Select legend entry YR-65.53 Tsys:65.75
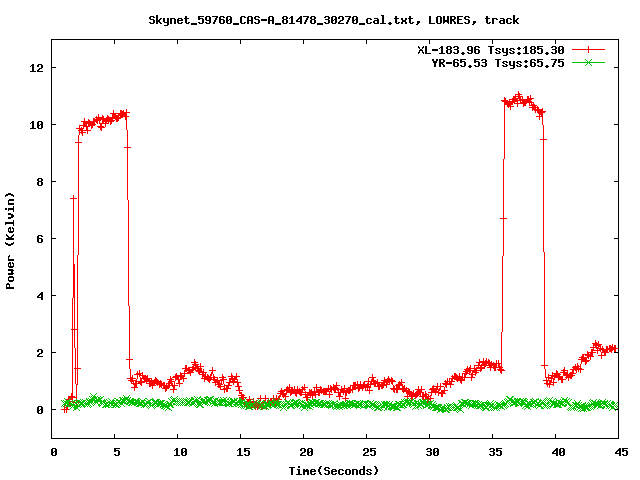 coord(498,63)
